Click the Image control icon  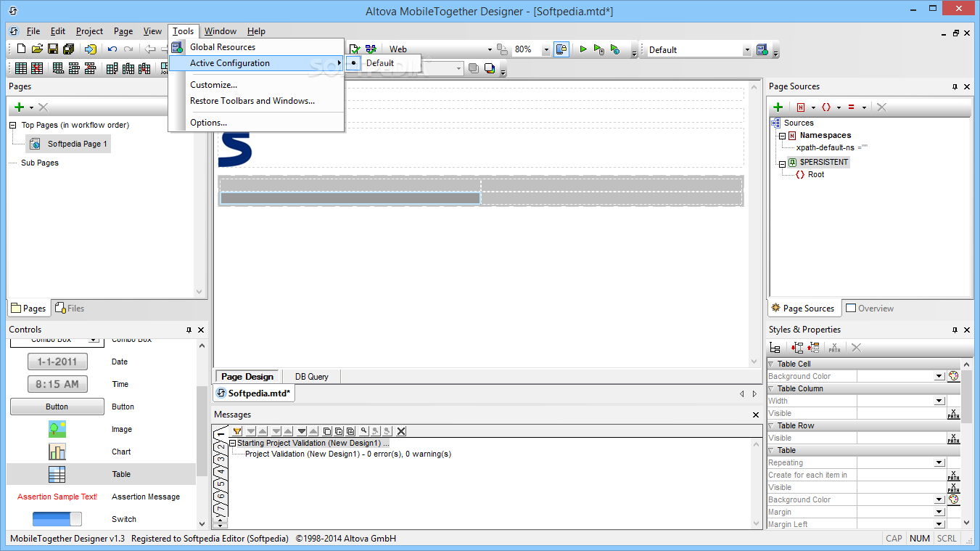[57, 429]
